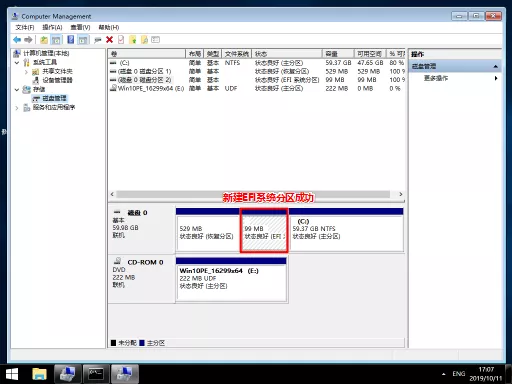Select the (磁盘 0 磁盘分区 1) volume row
Screen dimensions: 512x384
coord(257,71)
